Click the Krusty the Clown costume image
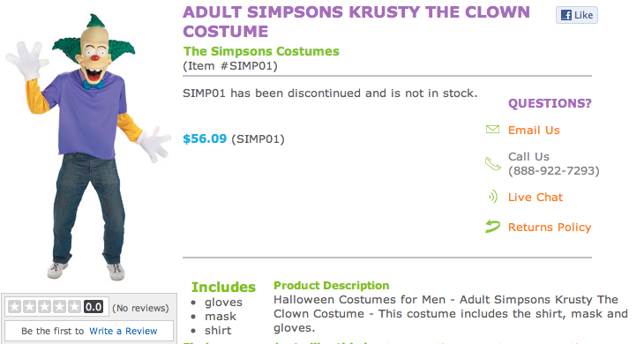This screenshot has height=344, width=644. [88, 148]
